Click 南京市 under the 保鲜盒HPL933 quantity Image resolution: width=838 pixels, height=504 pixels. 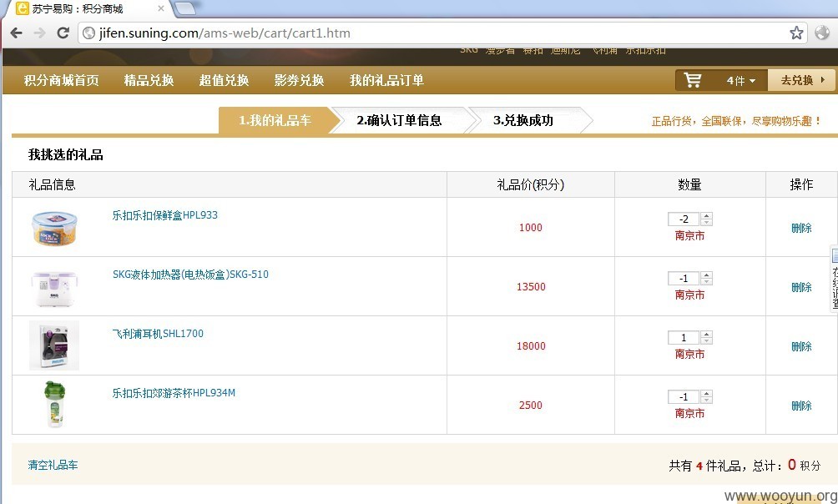pyautogui.click(x=689, y=235)
